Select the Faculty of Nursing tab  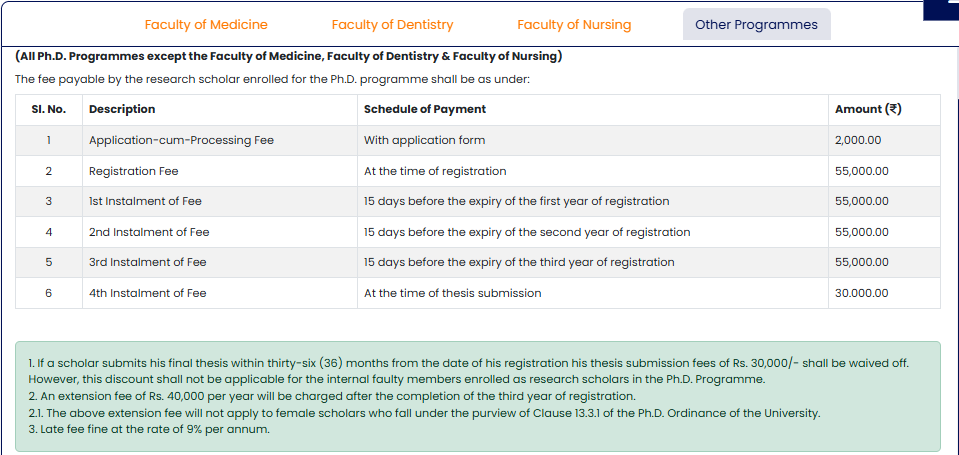tap(574, 24)
